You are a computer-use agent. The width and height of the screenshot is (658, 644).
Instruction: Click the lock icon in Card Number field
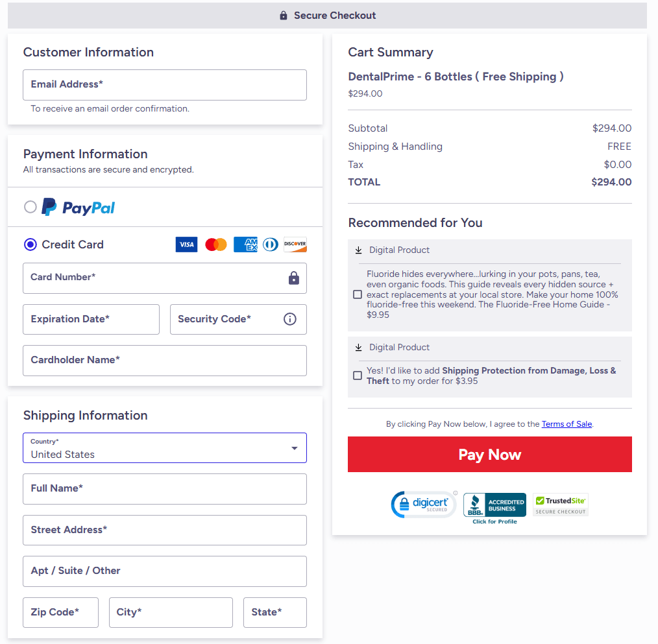[293, 277]
